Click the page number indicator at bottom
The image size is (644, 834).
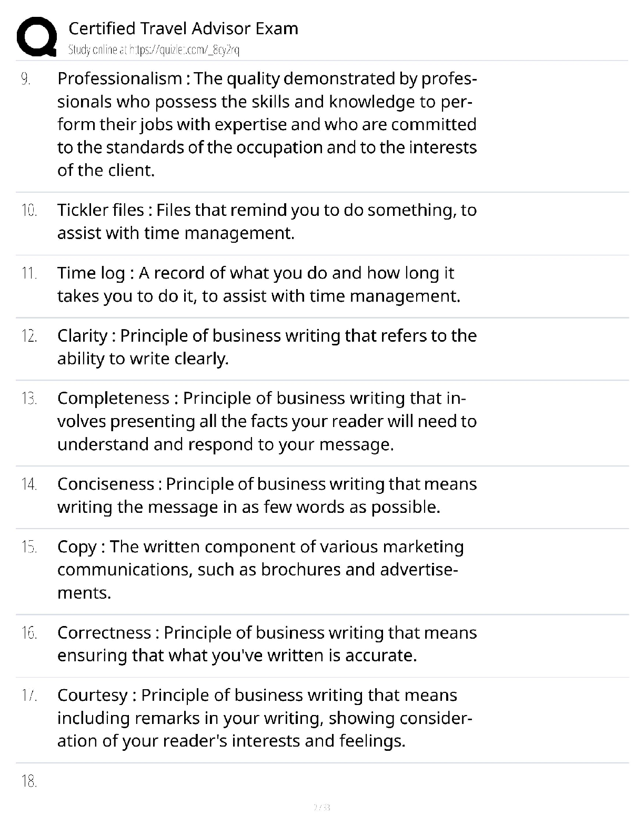click(321, 807)
